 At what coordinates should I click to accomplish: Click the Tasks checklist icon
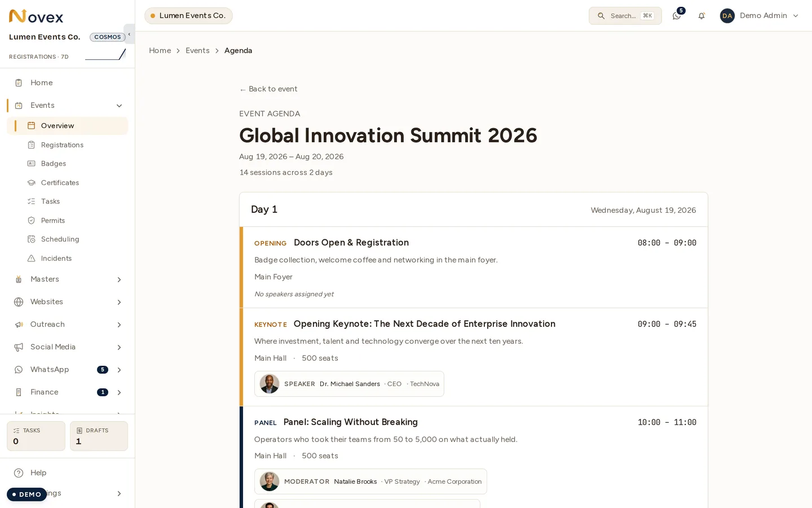(x=32, y=202)
